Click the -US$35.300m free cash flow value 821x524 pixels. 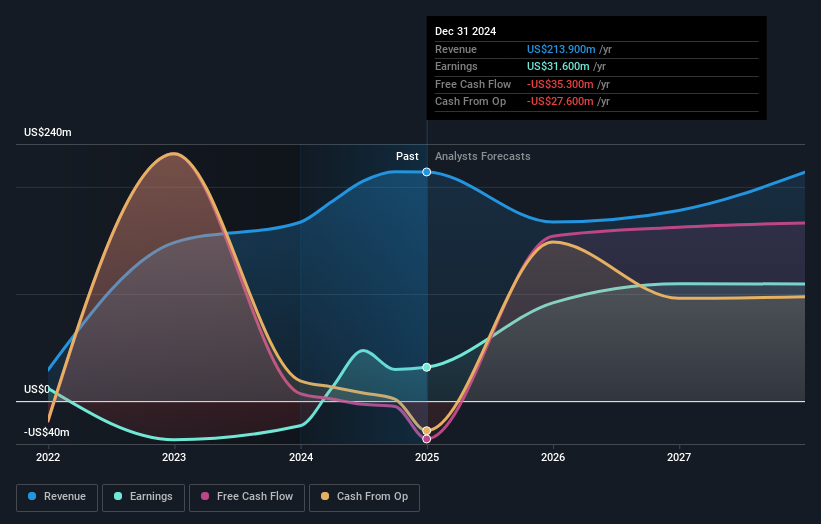(x=560, y=84)
